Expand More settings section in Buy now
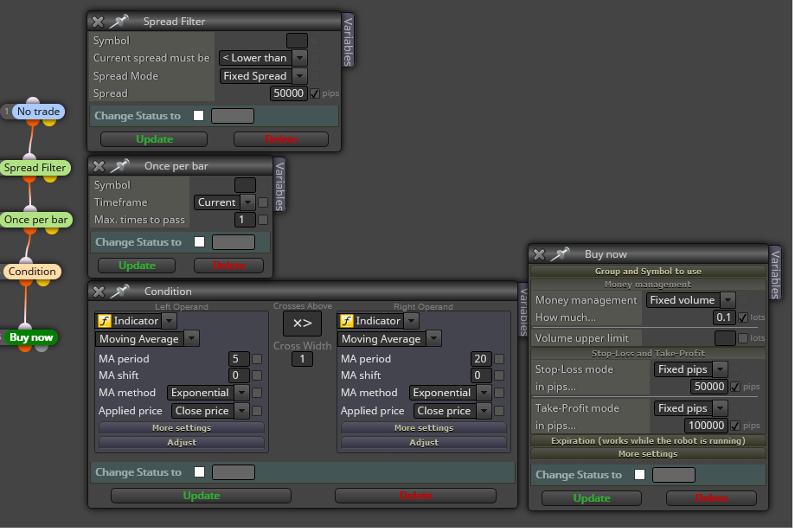795x532 pixels. [648, 454]
